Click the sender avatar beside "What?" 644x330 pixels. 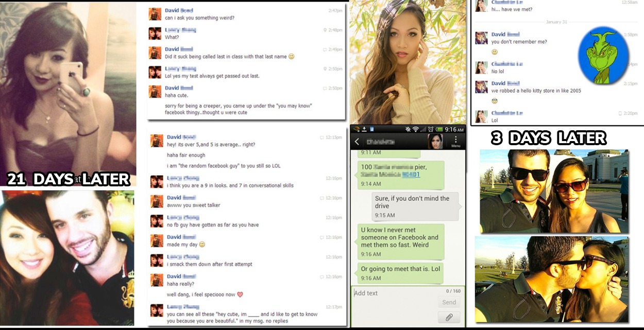[x=156, y=33]
